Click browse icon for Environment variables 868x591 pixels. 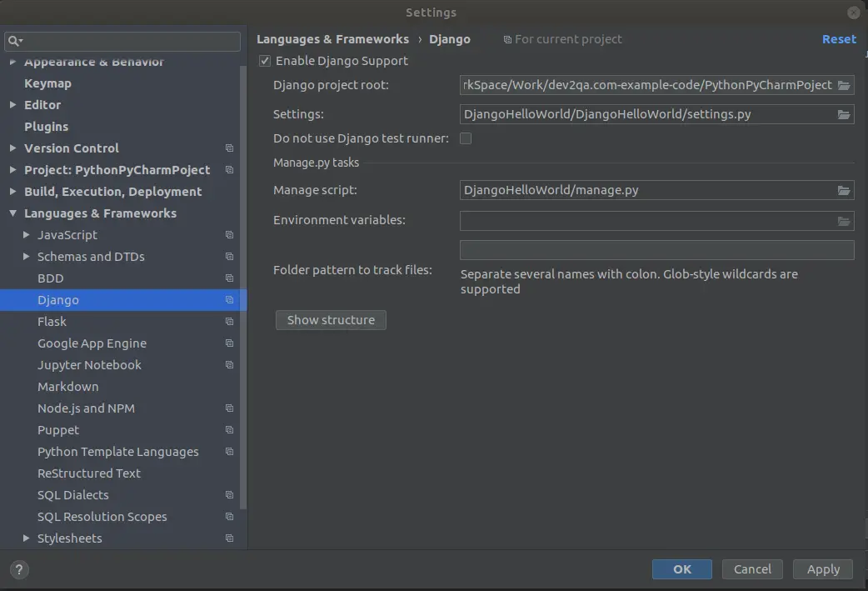click(844, 222)
